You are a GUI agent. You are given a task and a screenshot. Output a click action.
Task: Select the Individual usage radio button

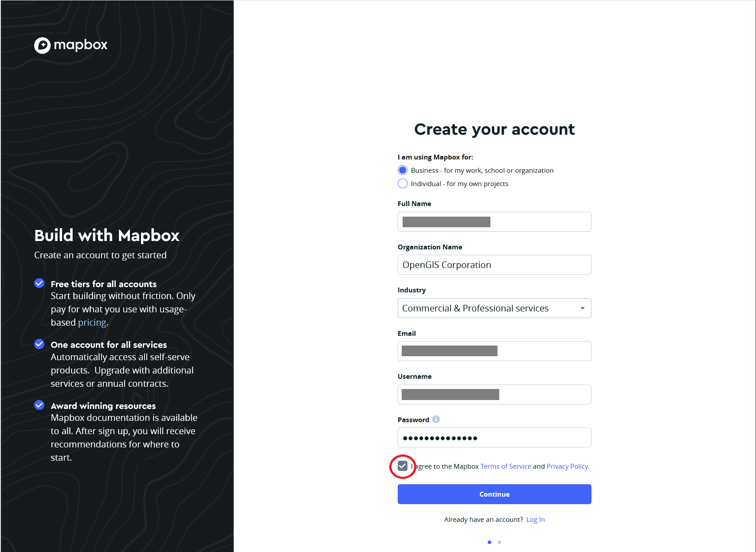pos(403,183)
